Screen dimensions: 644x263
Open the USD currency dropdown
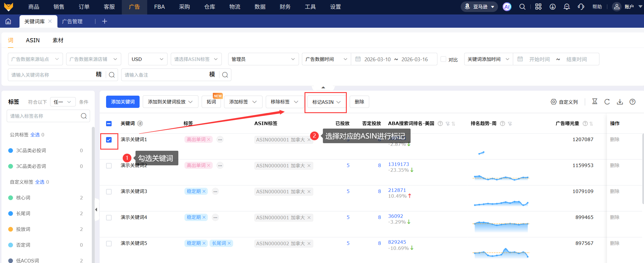pyautogui.click(x=147, y=59)
